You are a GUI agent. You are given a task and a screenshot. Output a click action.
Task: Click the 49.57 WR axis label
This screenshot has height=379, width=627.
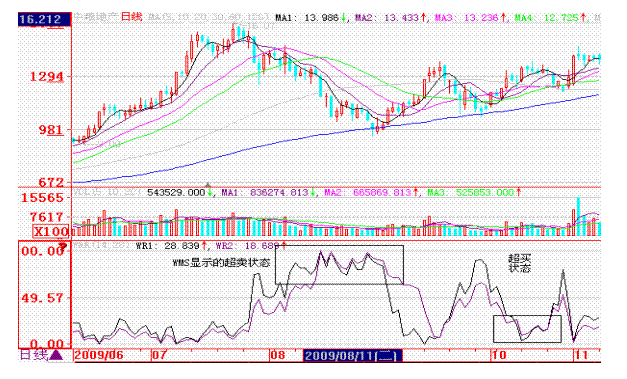coord(42,298)
